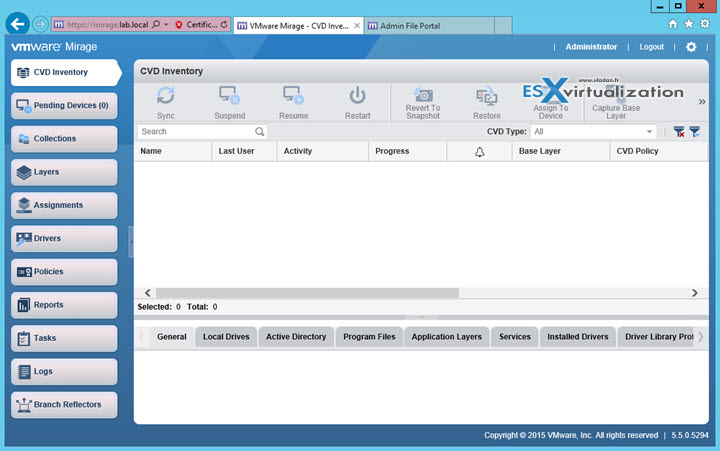Click browser Back button
Image resolution: width=720 pixels, height=451 pixels.
(x=17, y=24)
